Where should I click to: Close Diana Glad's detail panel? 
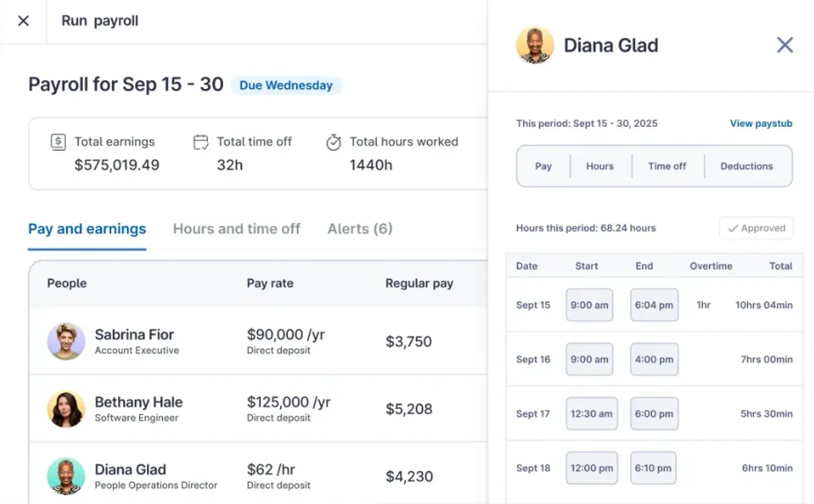784,45
